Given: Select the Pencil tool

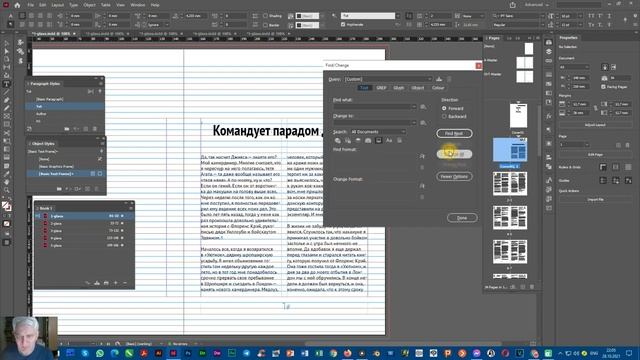Looking at the screenshot, I should (7, 108).
